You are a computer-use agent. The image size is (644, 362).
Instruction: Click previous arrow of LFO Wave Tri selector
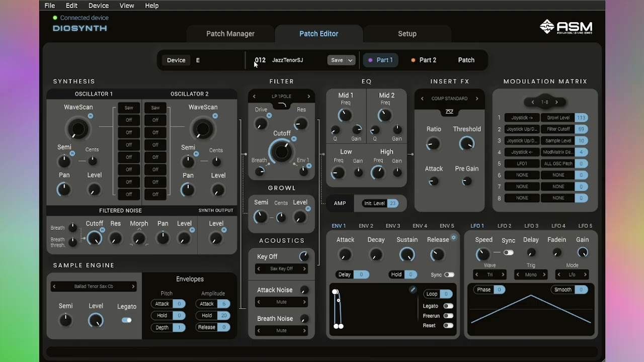tap(476, 275)
